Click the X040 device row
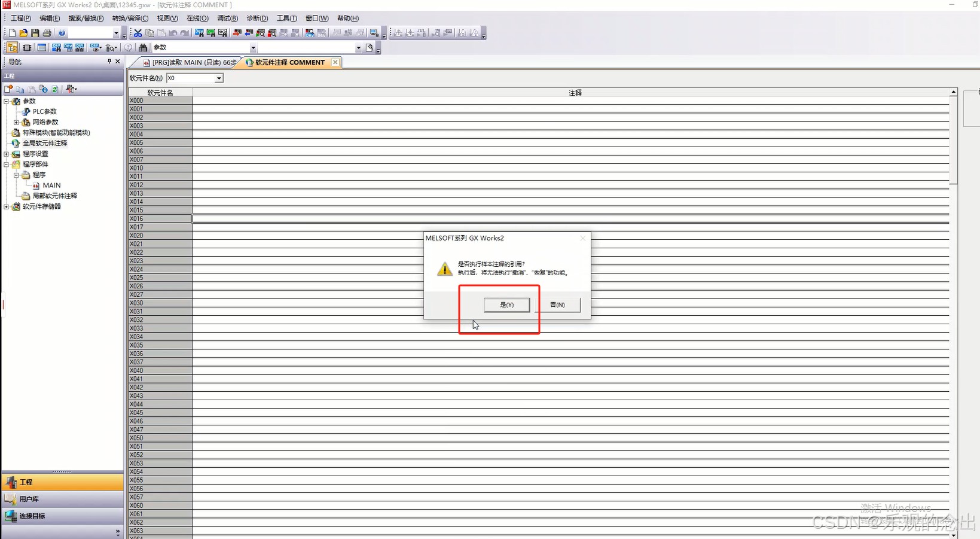Screen dimensions: 980x539 (160, 370)
